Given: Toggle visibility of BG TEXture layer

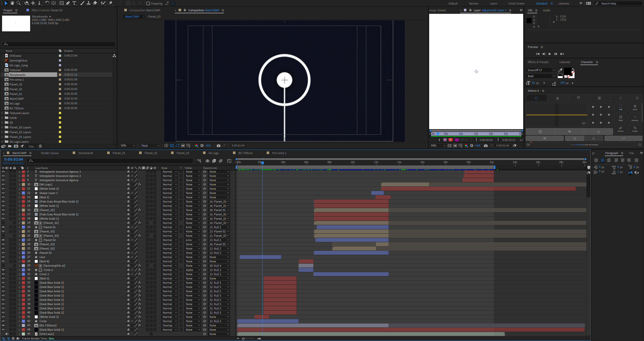Looking at the screenshot, I should [x=3, y=326].
